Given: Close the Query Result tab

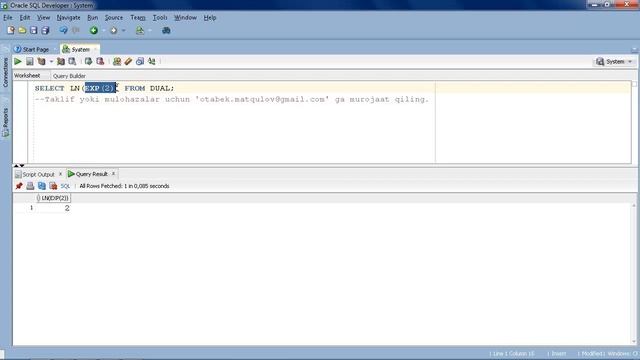Looking at the screenshot, I should pos(113,174).
